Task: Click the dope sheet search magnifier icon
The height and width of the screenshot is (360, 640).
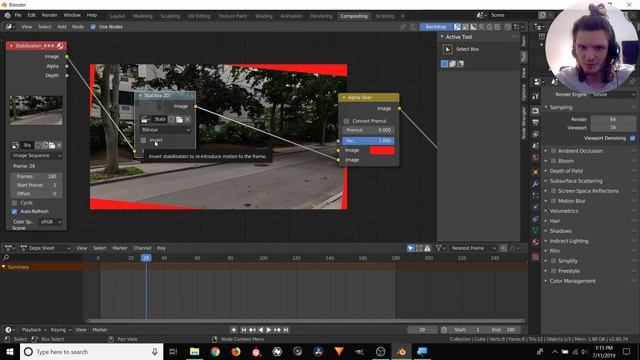Action: click(6, 258)
